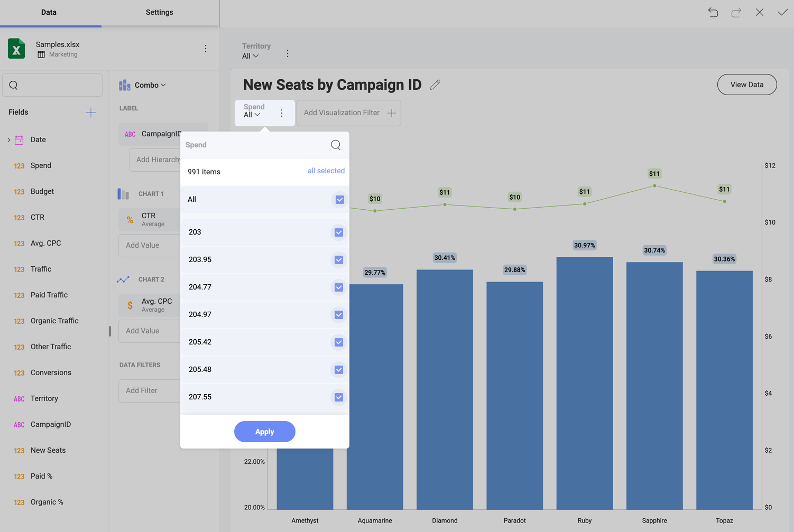Select the Conversions field
The image size is (794, 532).
point(51,372)
